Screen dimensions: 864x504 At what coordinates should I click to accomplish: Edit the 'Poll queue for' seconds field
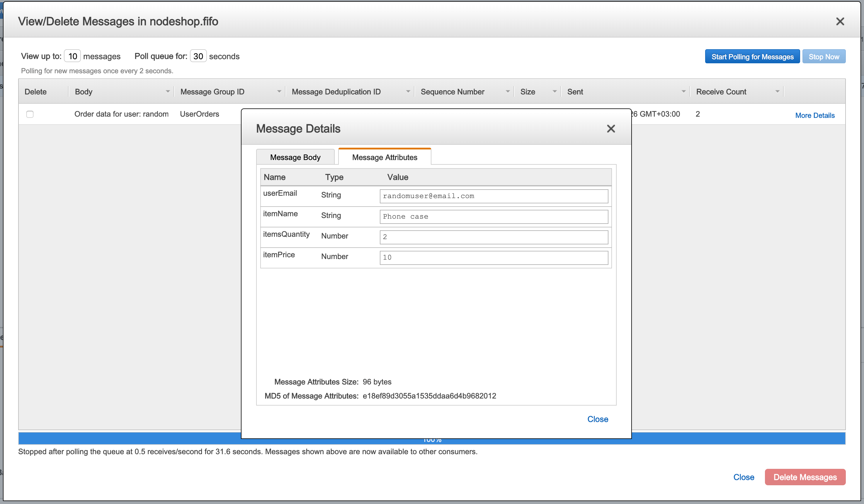(198, 56)
